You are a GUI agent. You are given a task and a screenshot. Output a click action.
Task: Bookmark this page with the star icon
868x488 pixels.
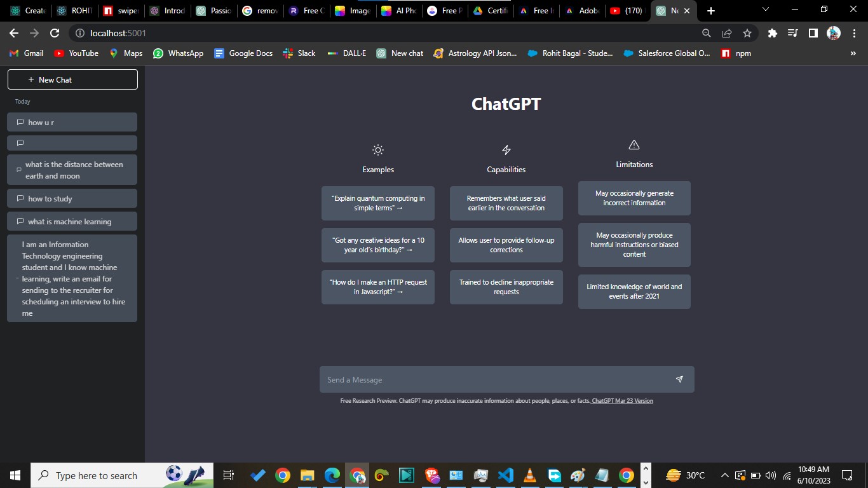coord(747,33)
